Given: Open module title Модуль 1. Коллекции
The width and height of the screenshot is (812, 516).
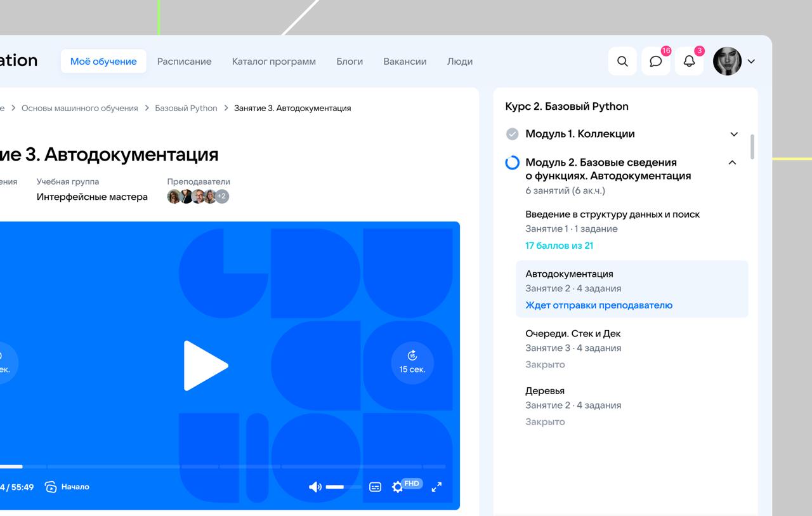Looking at the screenshot, I should tap(580, 134).
